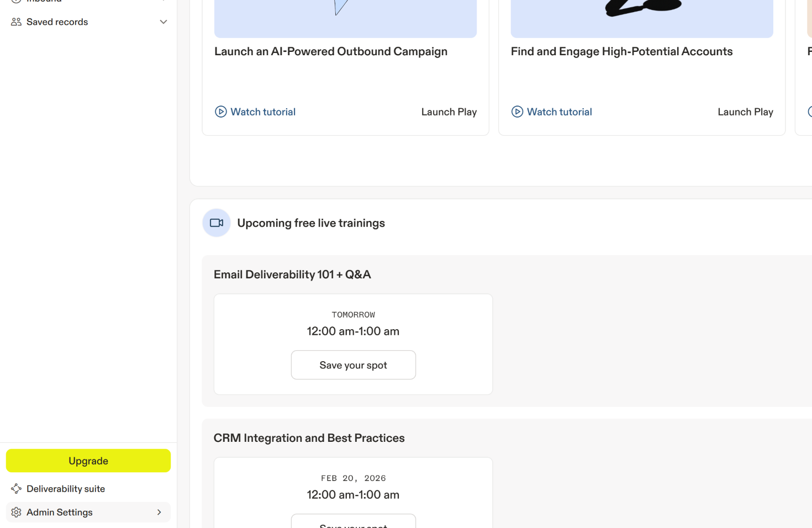Click the Saved records people icon

point(16,22)
